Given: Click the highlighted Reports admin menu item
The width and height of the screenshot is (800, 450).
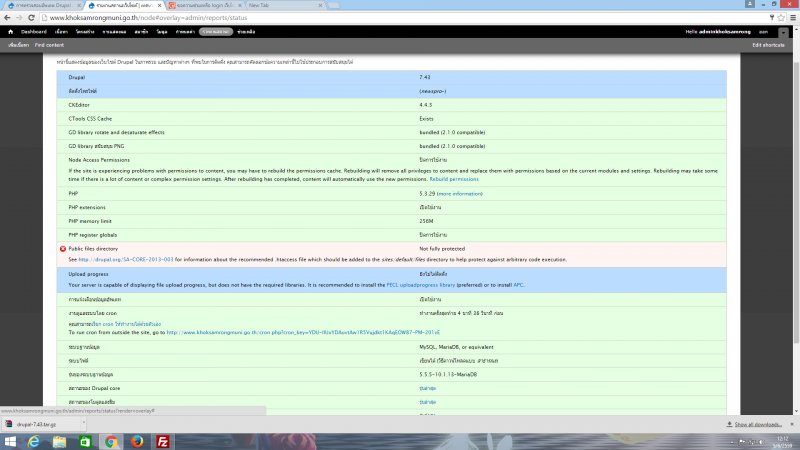Looking at the screenshot, I should pos(216,32).
